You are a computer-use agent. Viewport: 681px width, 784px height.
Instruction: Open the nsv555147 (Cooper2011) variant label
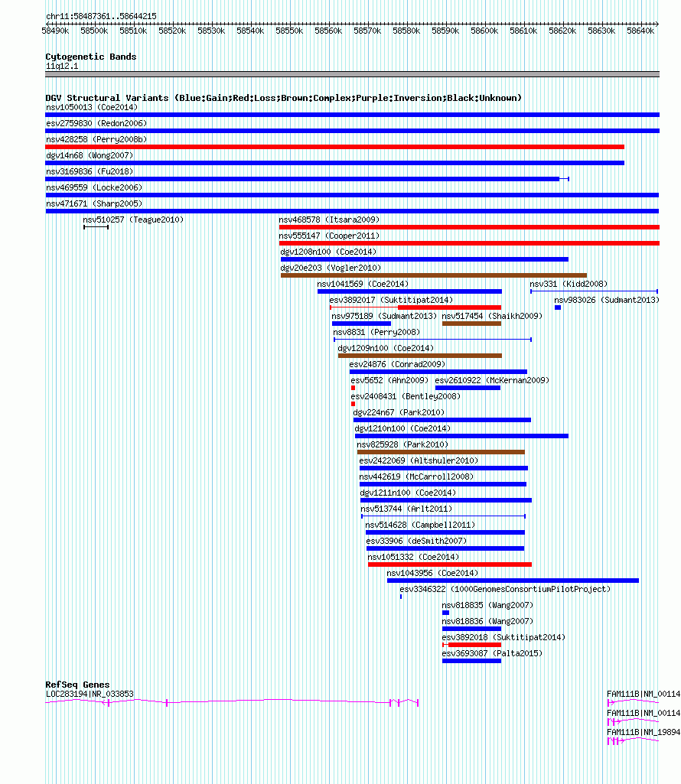point(329,236)
